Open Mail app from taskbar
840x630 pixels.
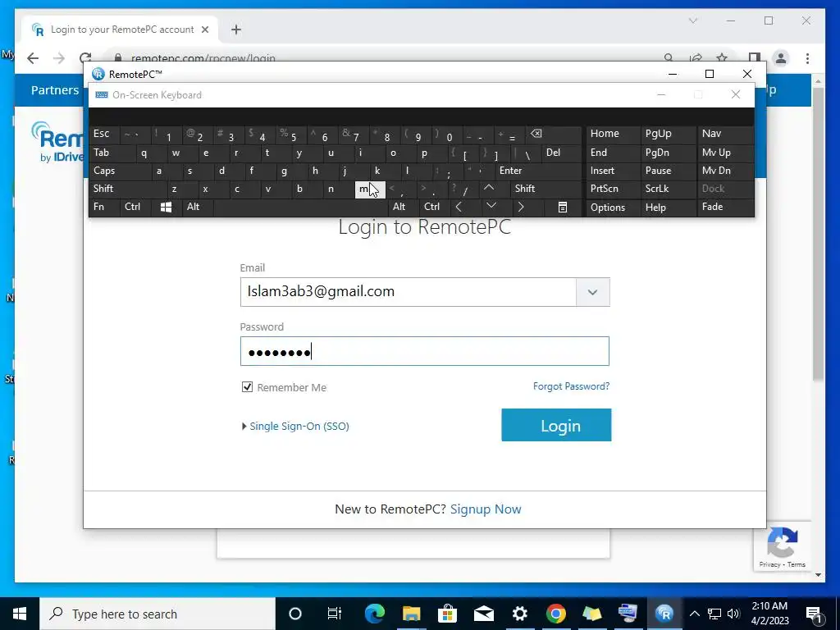pos(483,614)
